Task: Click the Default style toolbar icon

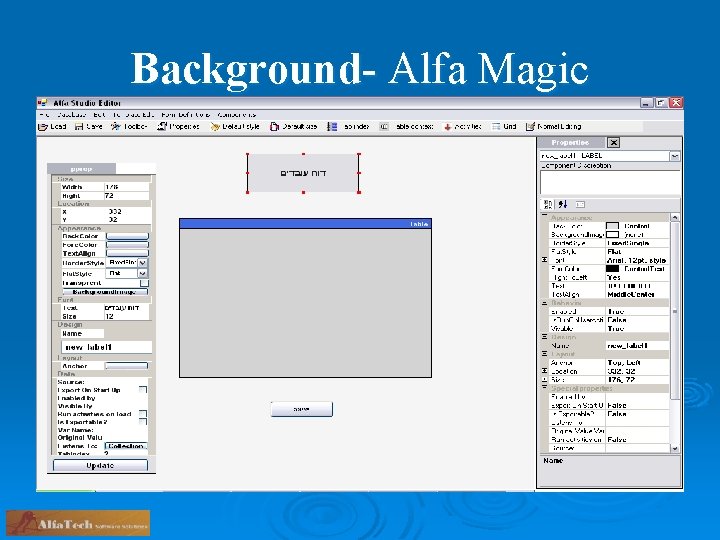Action: [x=215, y=127]
